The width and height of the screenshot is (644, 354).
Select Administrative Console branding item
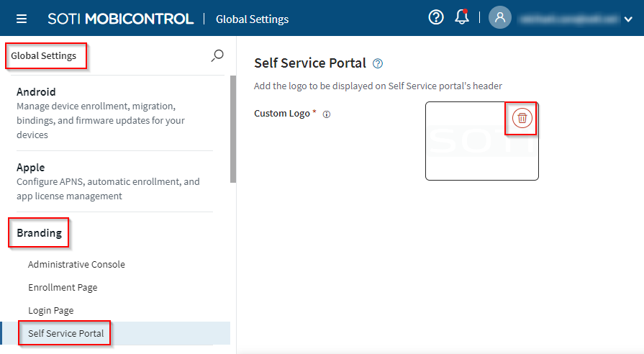[76, 265]
